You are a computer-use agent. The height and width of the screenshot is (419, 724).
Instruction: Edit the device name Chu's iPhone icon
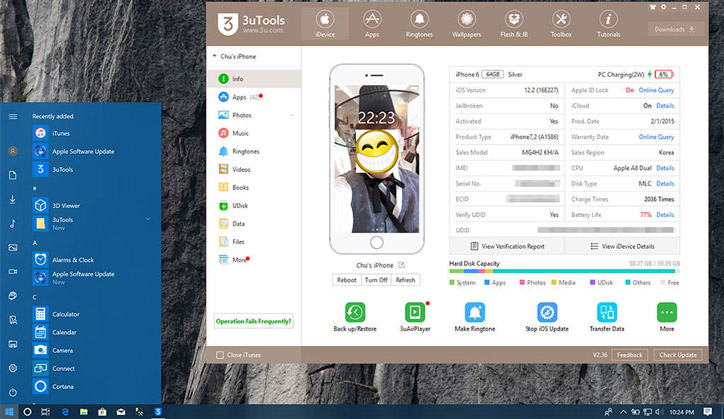(402, 265)
